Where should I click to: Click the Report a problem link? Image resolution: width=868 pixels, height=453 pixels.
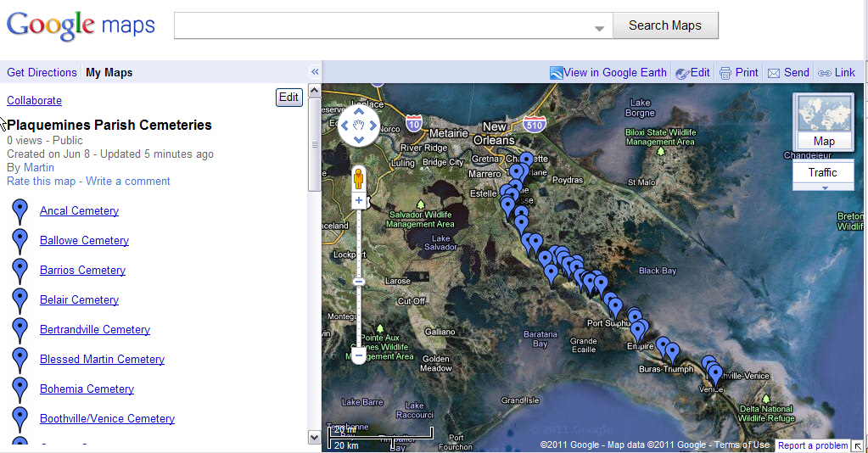coord(813,445)
